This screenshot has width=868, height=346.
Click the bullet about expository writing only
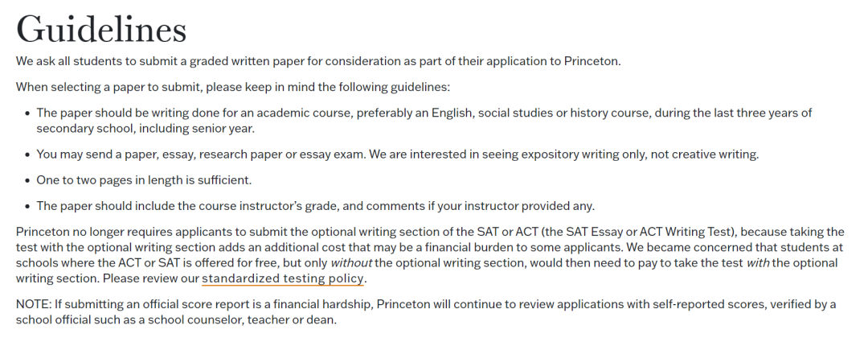point(397,154)
